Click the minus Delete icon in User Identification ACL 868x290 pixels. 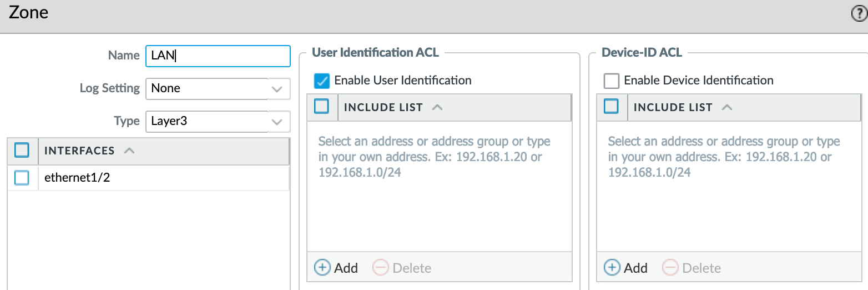(381, 268)
